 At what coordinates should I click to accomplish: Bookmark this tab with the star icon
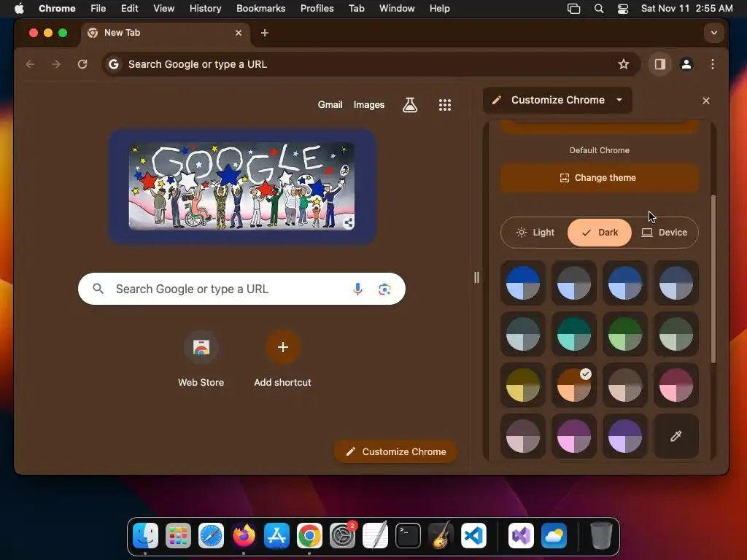pos(623,64)
